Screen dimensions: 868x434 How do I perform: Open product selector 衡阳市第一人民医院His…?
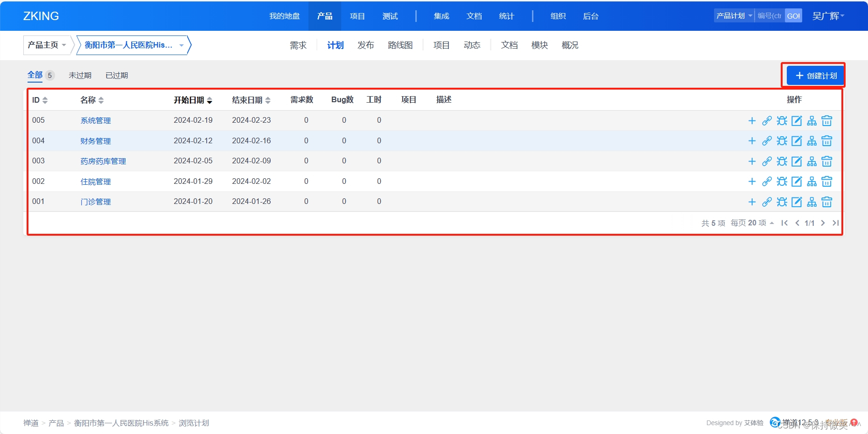(133, 45)
